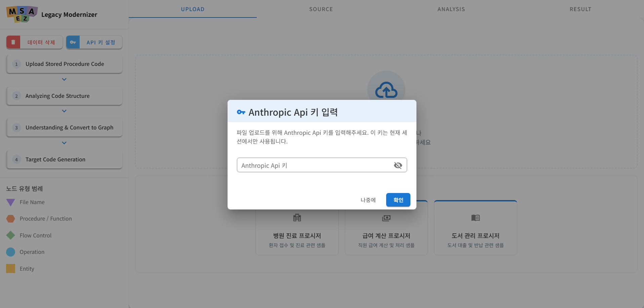Open the 도서 관리 프로시저 sample card
The image size is (644, 308).
(x=476, y=228)
